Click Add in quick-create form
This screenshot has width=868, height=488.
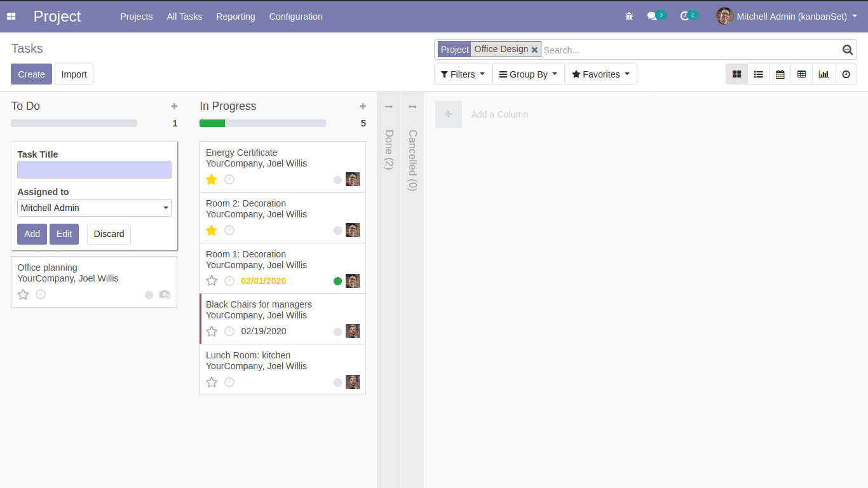(32, 234)
